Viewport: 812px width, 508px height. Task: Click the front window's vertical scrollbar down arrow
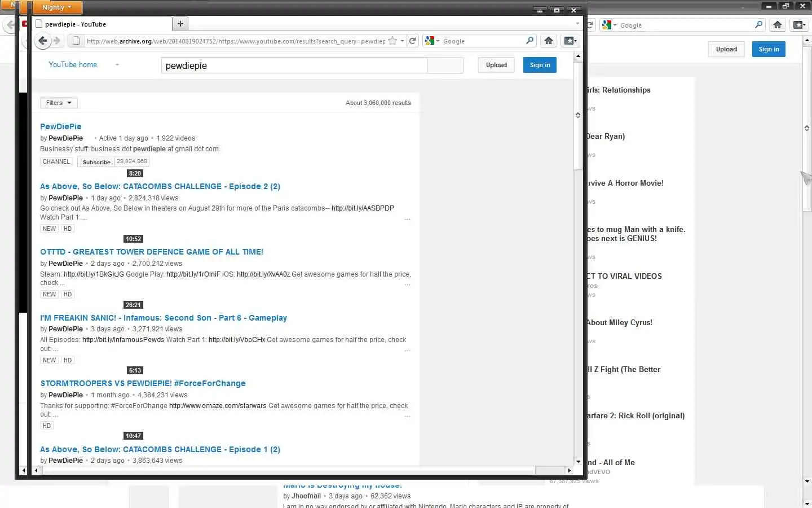[x=578, y=461]
